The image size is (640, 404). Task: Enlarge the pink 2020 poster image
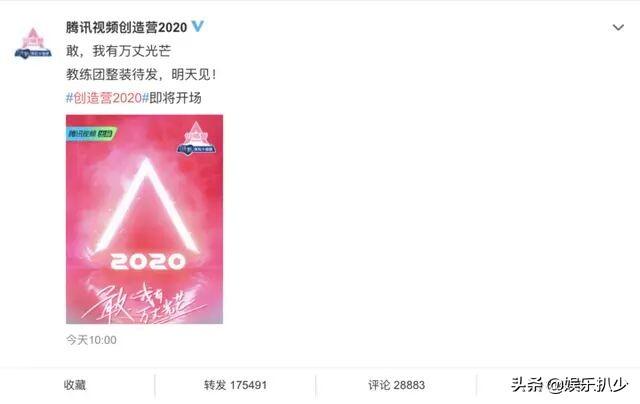click(144, 219)
